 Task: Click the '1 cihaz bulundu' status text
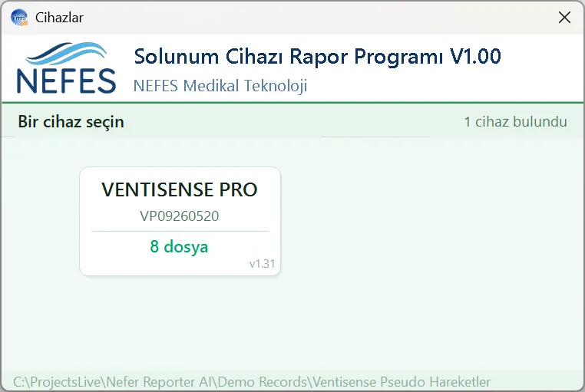coord(516,122)
